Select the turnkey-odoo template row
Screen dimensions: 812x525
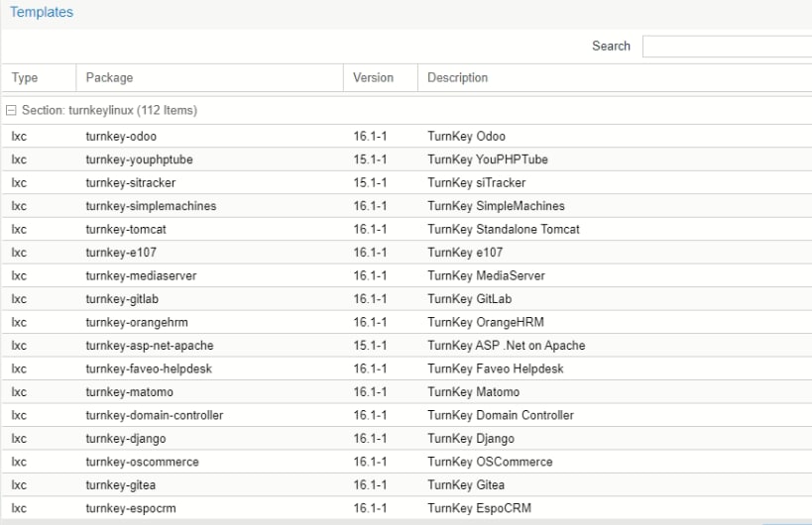(121, 137)
